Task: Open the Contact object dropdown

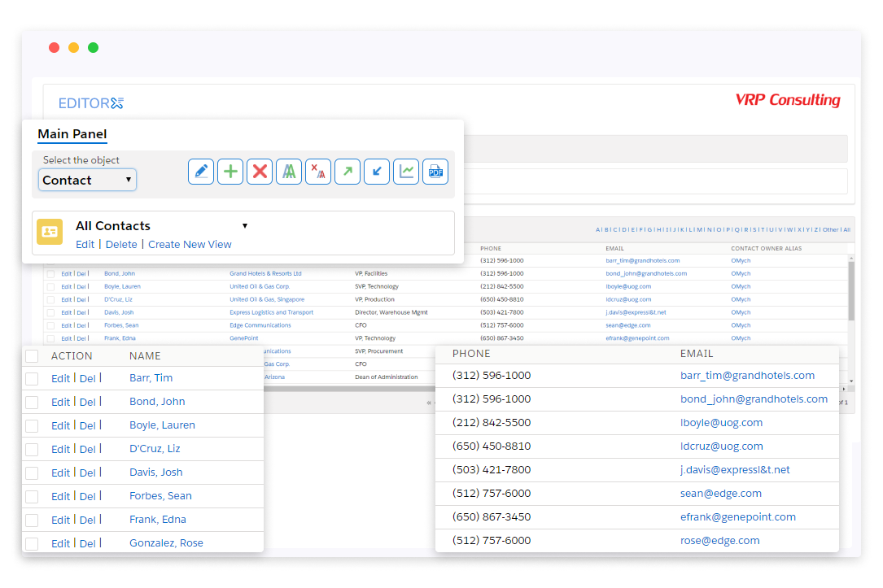Action: click(x=87, y=181)
